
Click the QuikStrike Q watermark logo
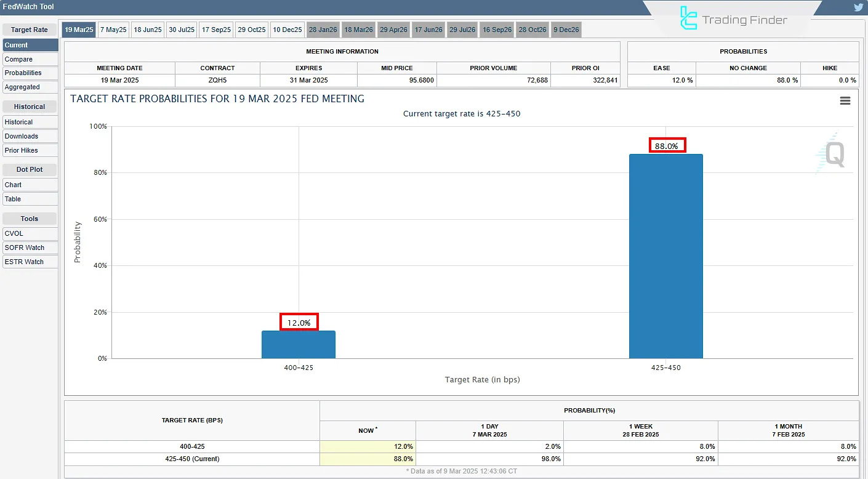coord(832,154)
